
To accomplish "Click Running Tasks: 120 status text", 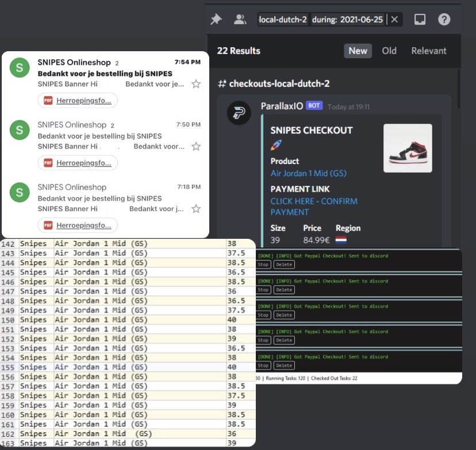I will (x=285, y=378).
